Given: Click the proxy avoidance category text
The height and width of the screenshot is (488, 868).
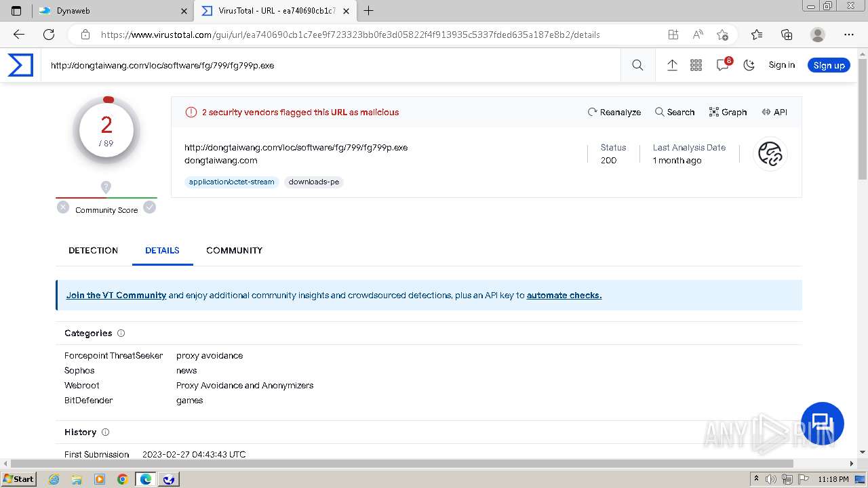Looking at the screenshot, I should coord(210,355).
